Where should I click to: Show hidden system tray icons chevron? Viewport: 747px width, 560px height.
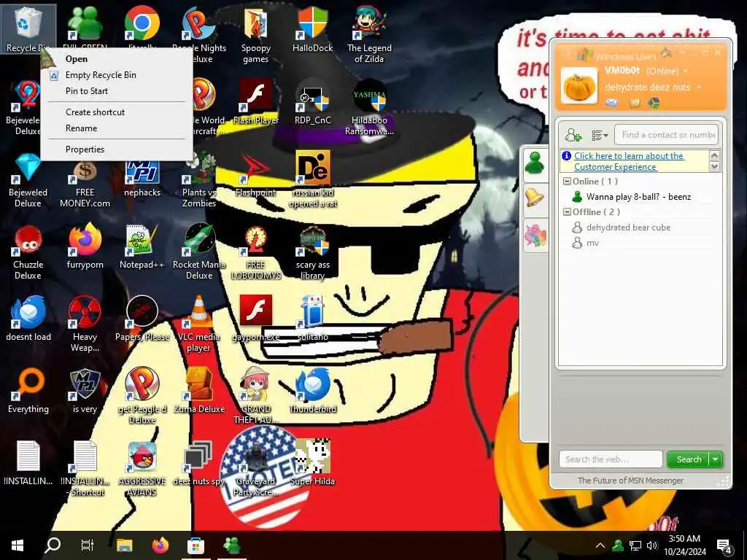pos(600,545)
